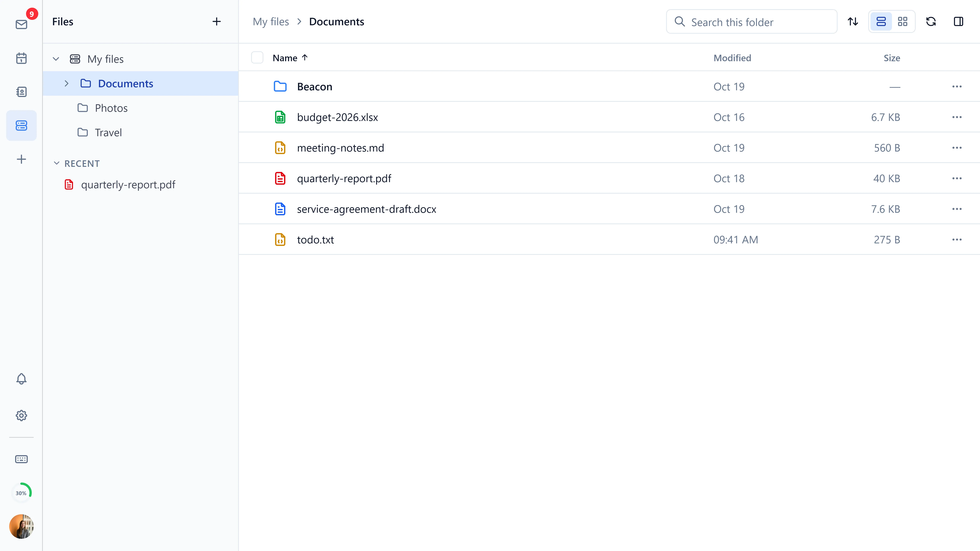
Task: Switch to grid view layout
Action: click(903, 22)
